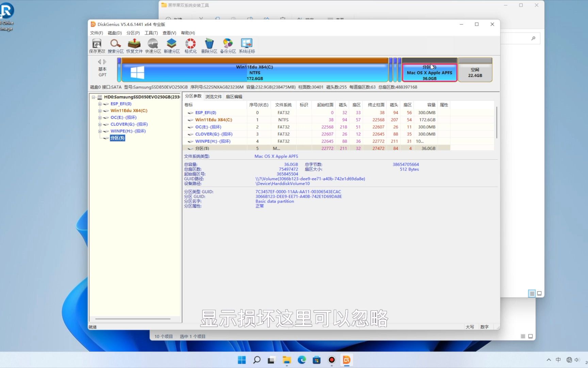588x368 pixels.
Task: Open the 磁盘(D) menu
Action: pyautogui.click(x=115, y=33)
